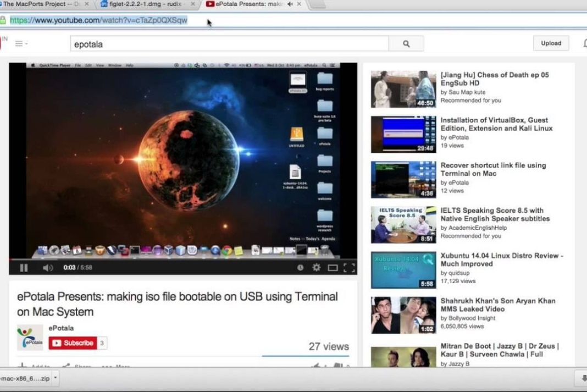The image size is (587, 392).
Task: Open Mitran De Boot video title
Action: (x=500, y=350)
